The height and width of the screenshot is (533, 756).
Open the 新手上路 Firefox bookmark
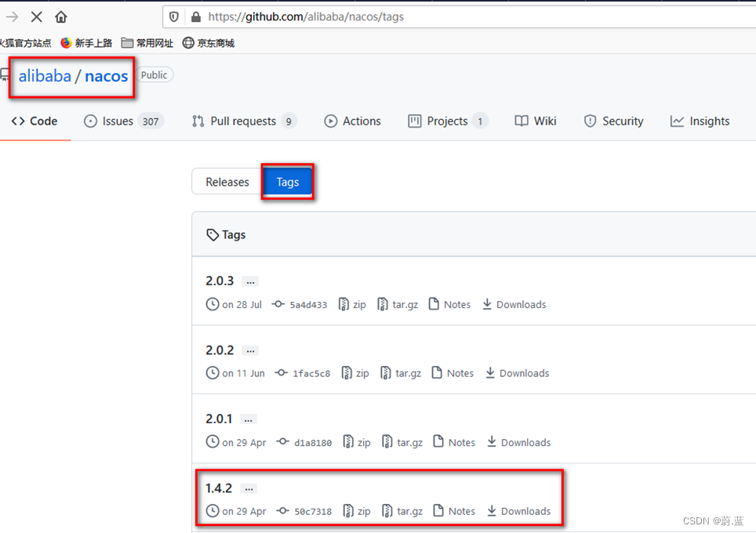pos(86,43)
